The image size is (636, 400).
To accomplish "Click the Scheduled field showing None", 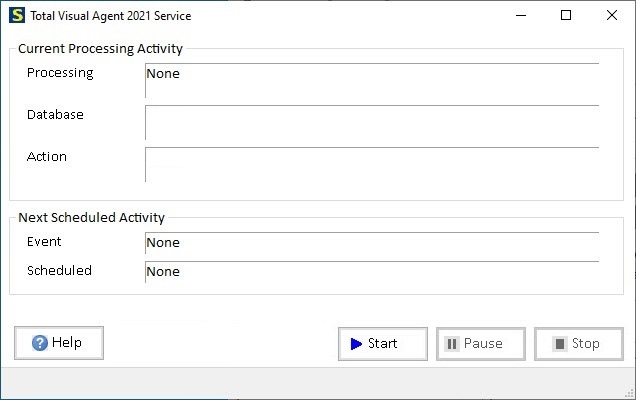I will click(371, 272).
